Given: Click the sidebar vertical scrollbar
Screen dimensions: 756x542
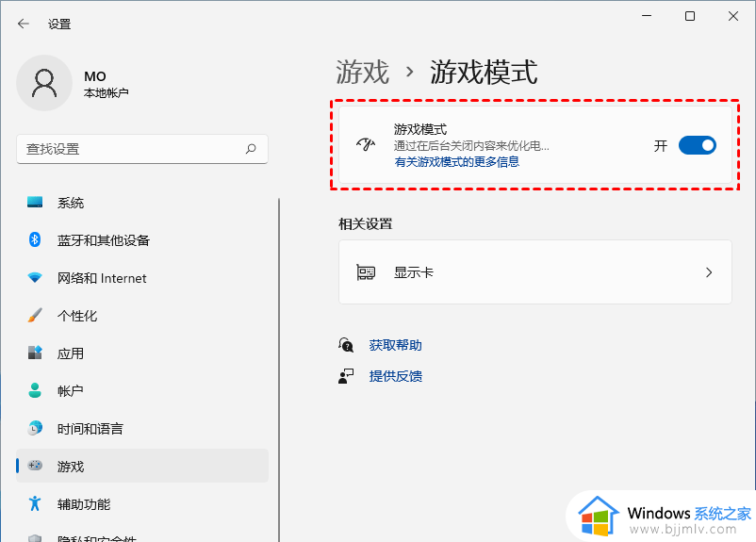Looking at the screenshot, I should click(279, 370).
